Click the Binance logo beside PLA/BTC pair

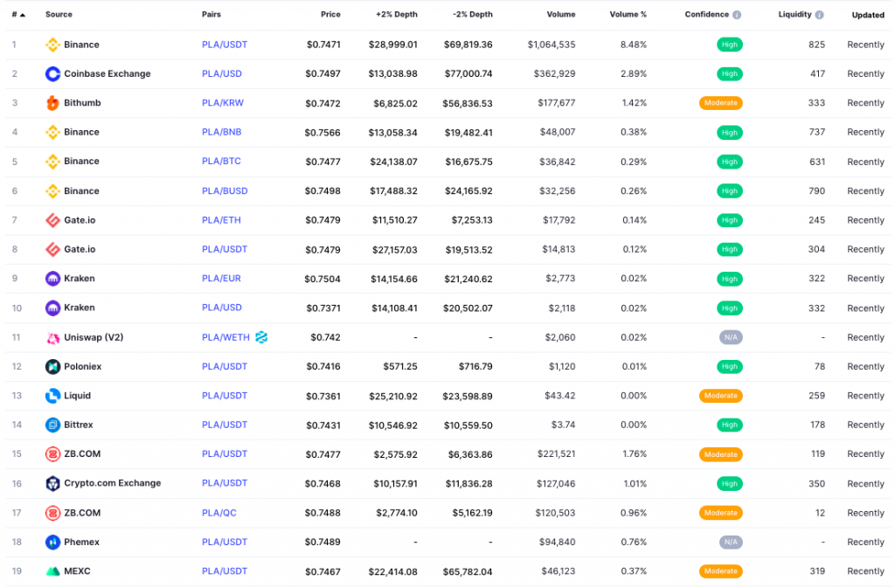point(52,162)
